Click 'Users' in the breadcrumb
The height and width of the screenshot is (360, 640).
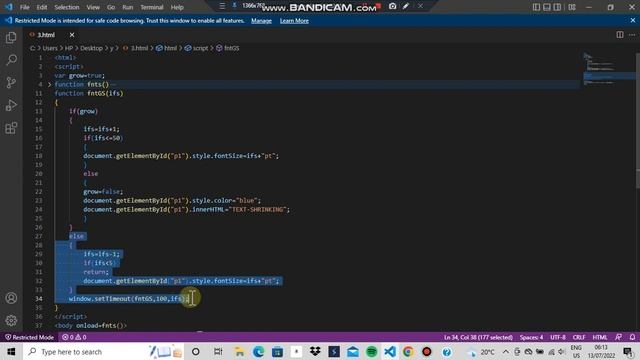tap(50, 48)
